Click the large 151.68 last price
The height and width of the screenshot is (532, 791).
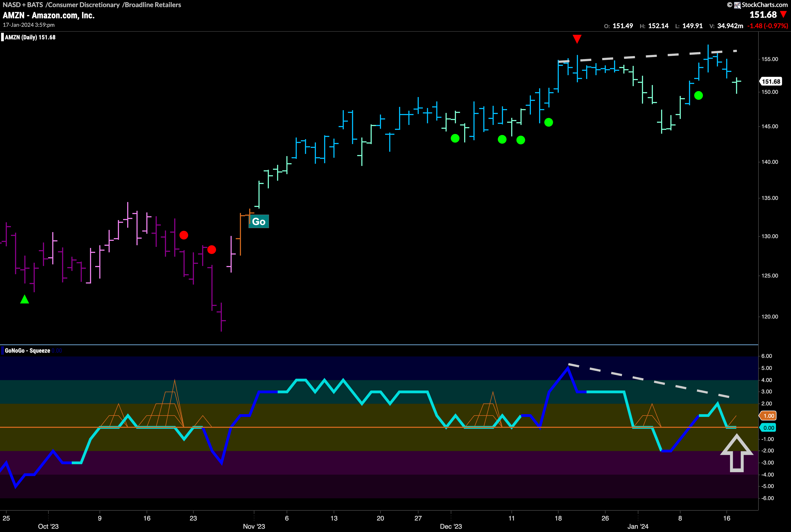[763, 14]
